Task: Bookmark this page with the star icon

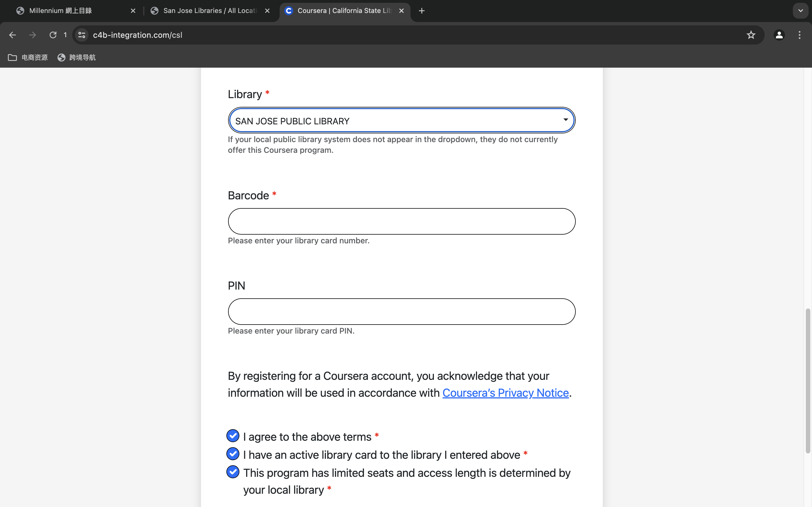Action: tap(751, 35)
